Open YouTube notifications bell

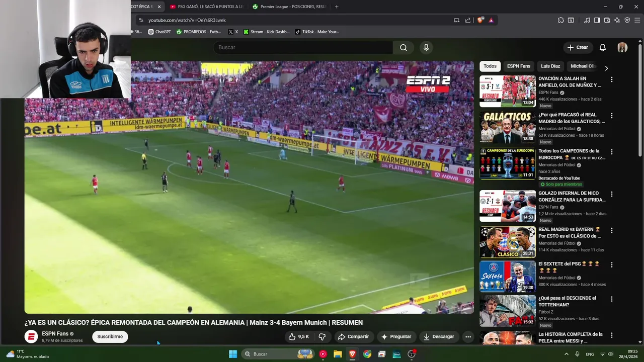[602, 47]
